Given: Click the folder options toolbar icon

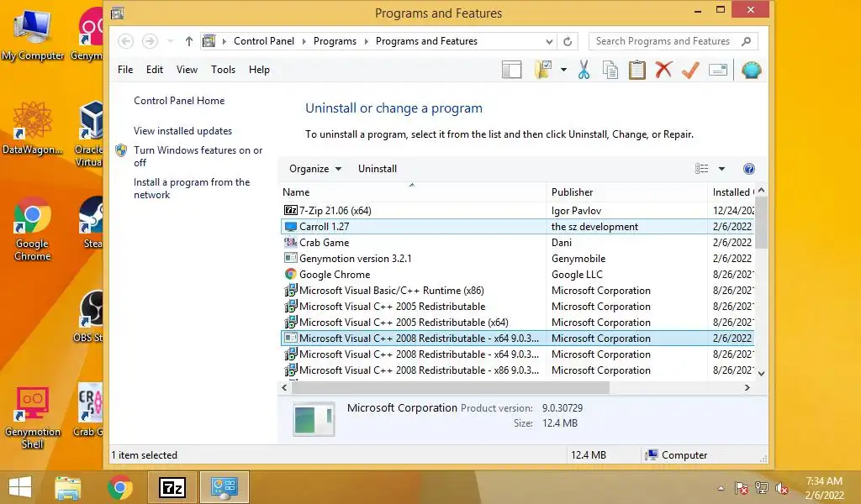Looking at the screenshot, I should (x=543, y=70).
